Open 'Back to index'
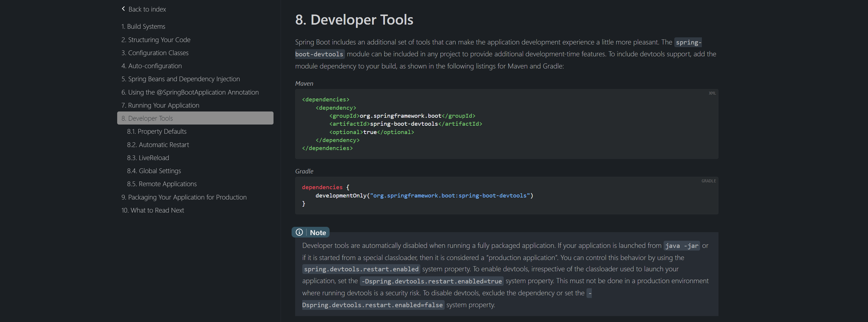This screenshot has height=322, width=868. click(147, 9)
